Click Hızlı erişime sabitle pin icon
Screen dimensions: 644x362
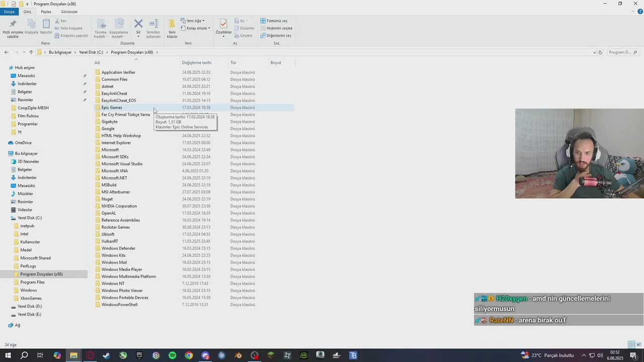13,24
